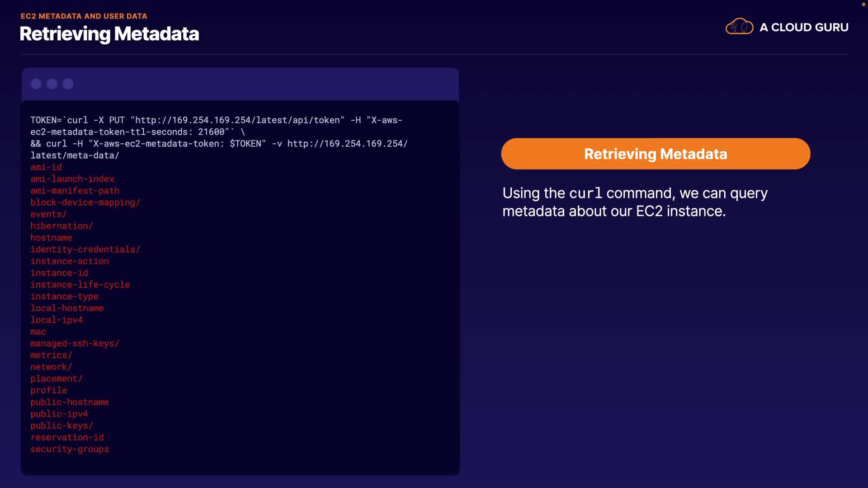Select the ami-id line in terminal output
The image size is (868, 488).
tap(46, 167)
